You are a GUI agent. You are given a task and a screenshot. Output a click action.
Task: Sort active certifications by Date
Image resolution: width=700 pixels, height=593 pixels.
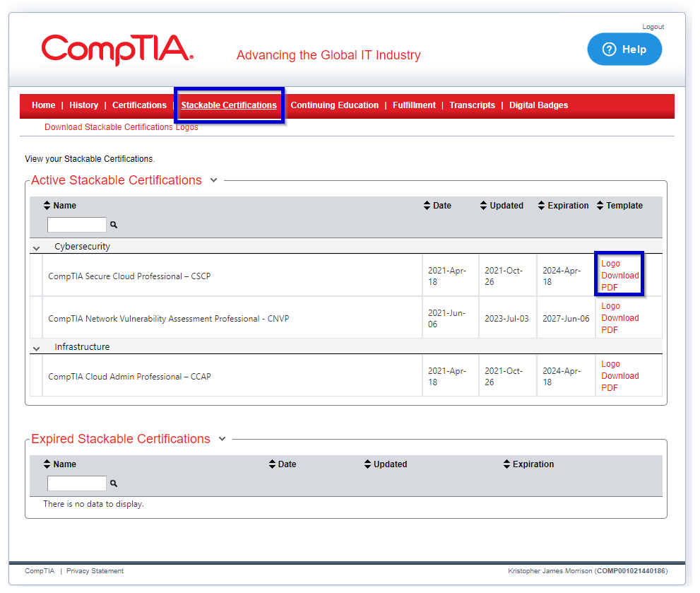point(437,206)
